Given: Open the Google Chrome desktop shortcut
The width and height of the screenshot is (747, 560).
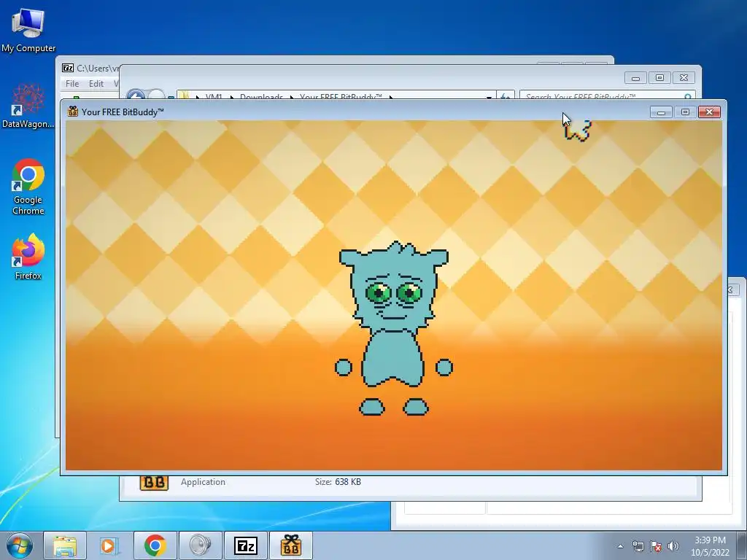Looking at the screenshot, I should click(28, 187).
